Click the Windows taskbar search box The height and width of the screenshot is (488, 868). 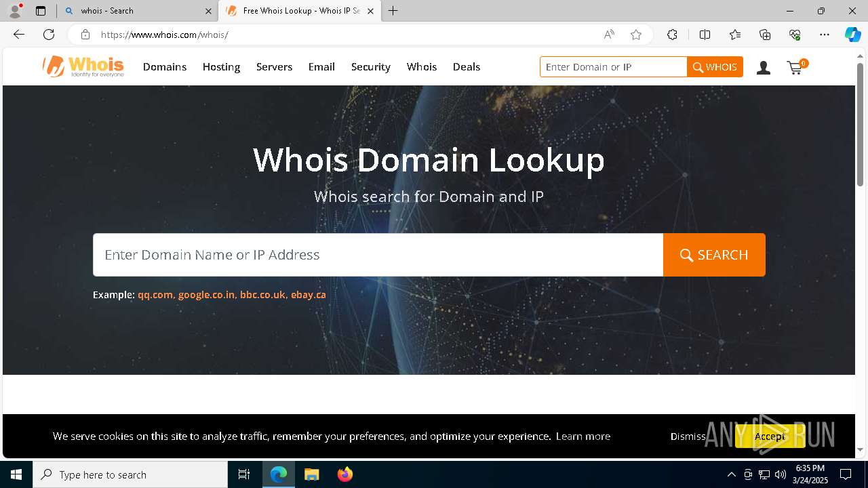point(130,474)
